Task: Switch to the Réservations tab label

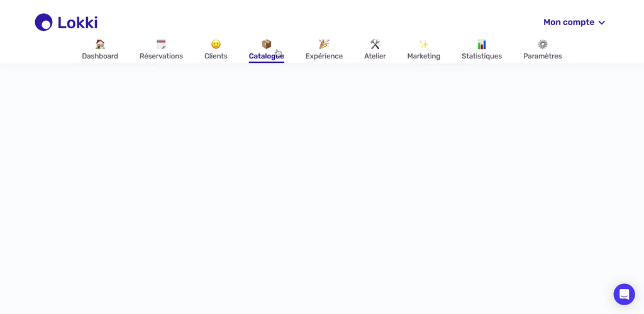Action: coord(161,57)
